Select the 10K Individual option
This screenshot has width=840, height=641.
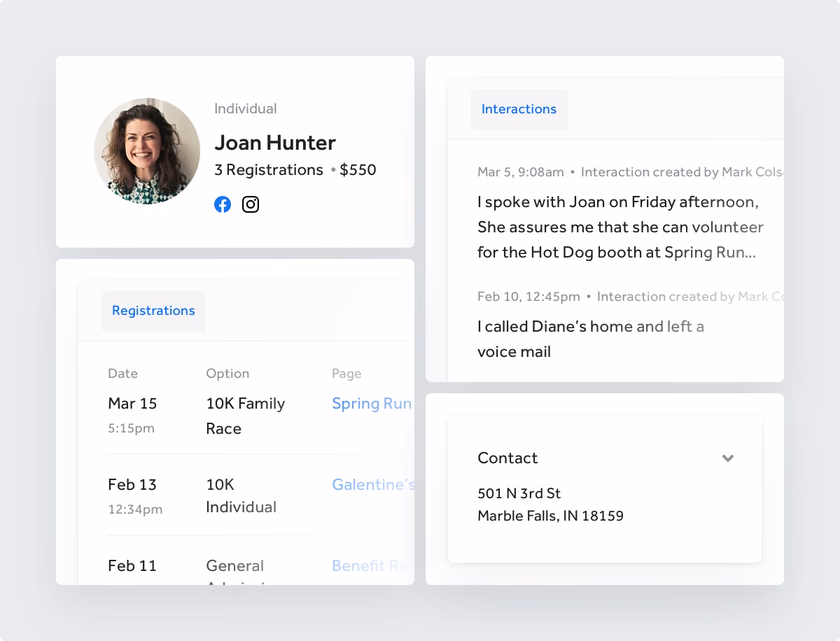click(241, 495)
